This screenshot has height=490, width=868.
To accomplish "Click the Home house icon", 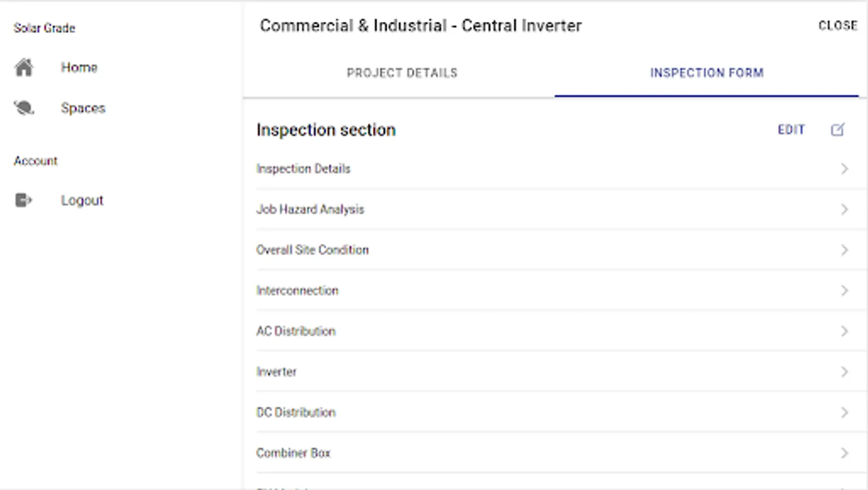I will click(24, 68).
